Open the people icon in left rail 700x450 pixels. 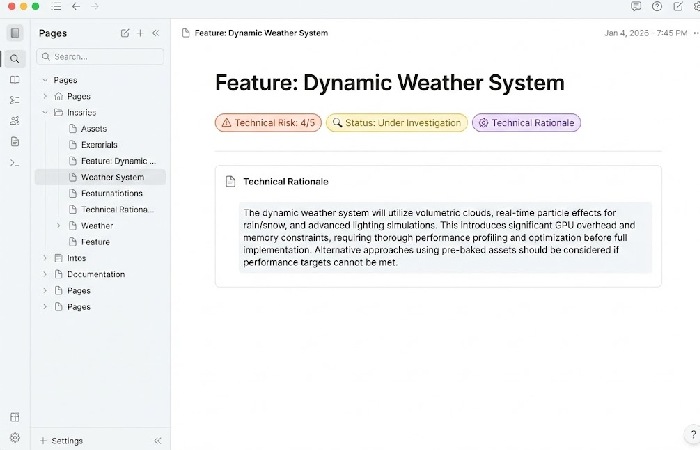pyautogui.click(x=15, y=121)
